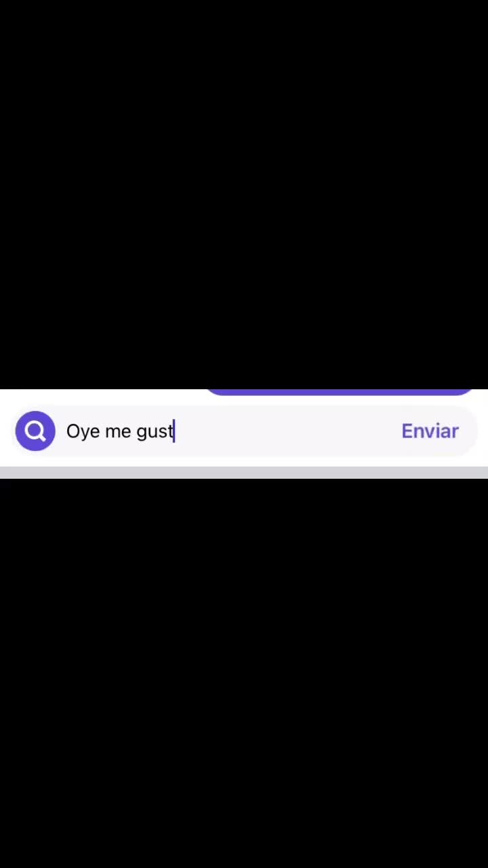Tap the purple message bubble above the input
Screen dimensions: 488x868
click(x=340, y=392)
